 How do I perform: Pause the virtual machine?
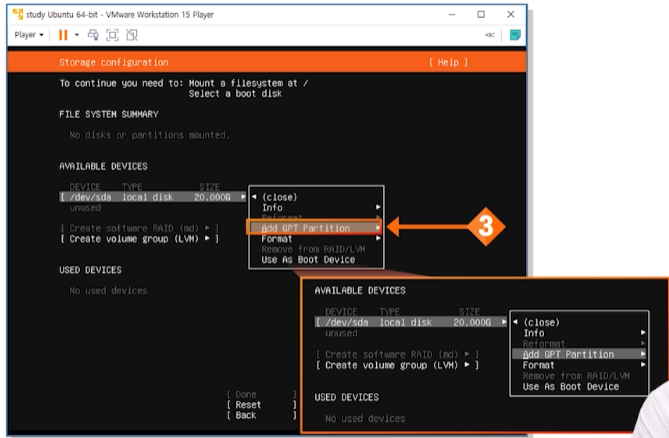[63, 35]
